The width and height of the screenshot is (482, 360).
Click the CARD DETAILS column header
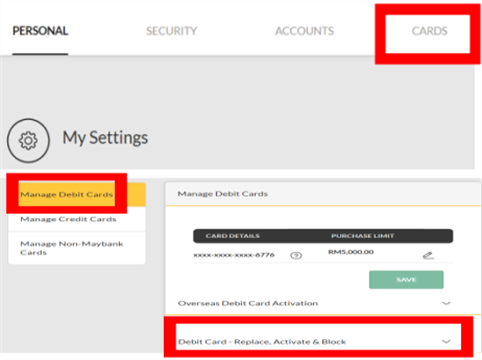(x=232, y=236)
